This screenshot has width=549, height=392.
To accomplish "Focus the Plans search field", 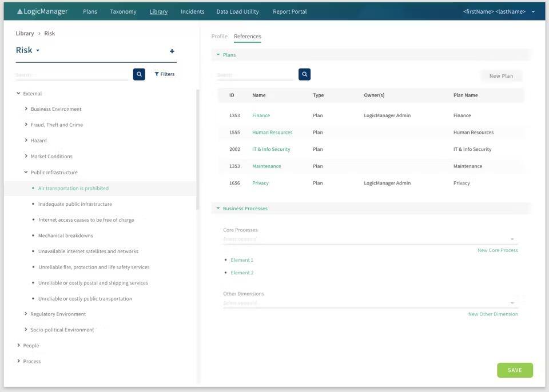I will pyautogui.click(x=255, y=74).
